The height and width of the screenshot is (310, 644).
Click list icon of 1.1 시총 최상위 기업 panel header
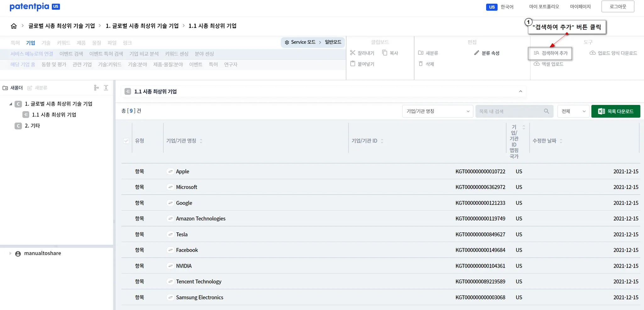tap(128, 91)
